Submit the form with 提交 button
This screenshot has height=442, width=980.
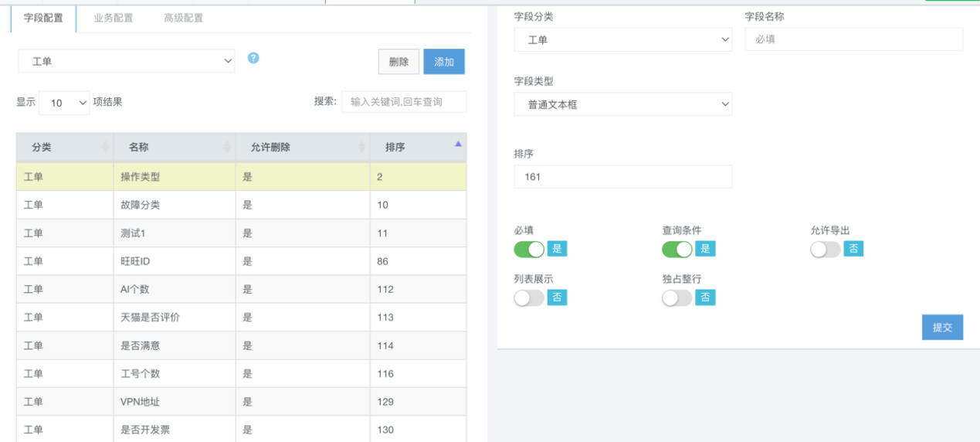942,327
